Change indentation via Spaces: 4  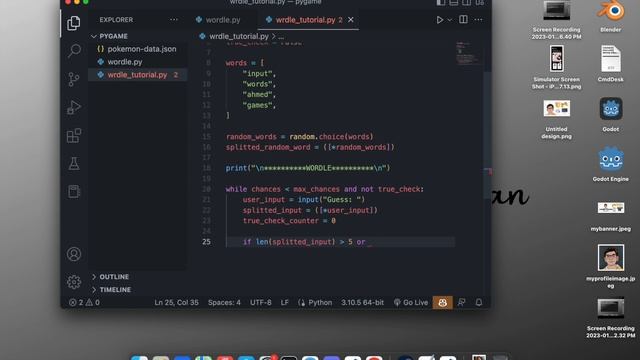click(x=224, y=302)
